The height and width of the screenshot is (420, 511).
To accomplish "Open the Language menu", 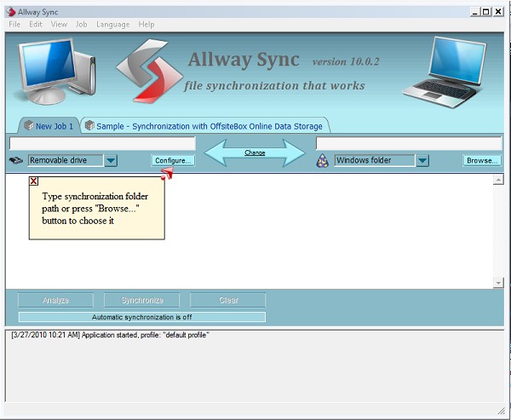I will click(x=112, y=25).
